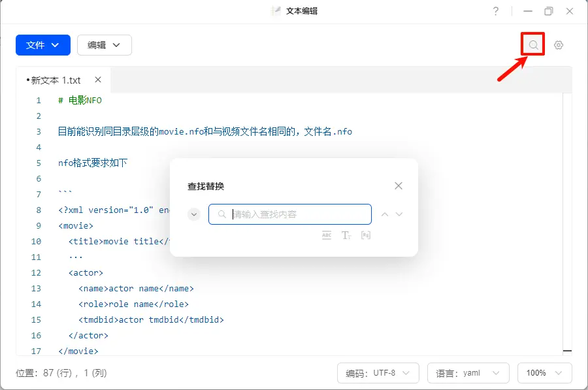Click the 位置: 87 (行), 1 (列) status text
The image size is (588, 390).
click(61, 373)
